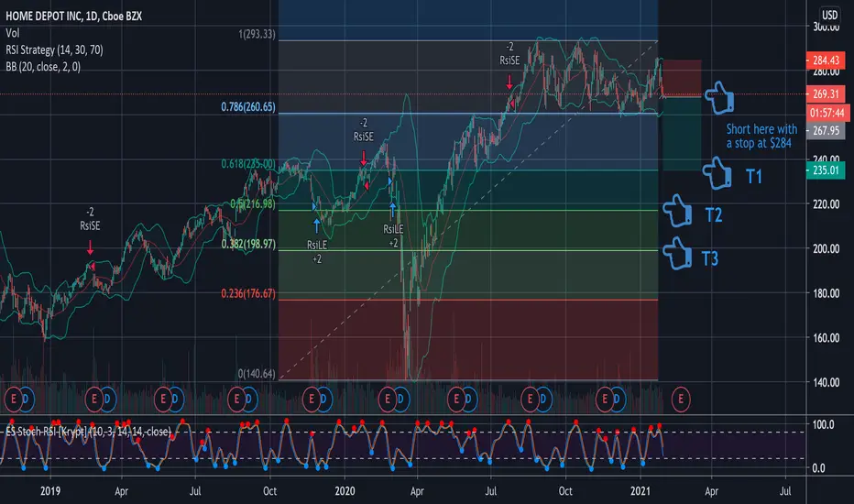Click the green 235.01 target price tag

[x=825, y=170]
